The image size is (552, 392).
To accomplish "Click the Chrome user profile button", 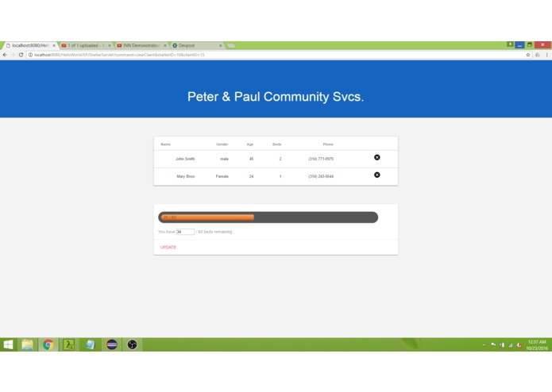I will click(x=510, y=44).
